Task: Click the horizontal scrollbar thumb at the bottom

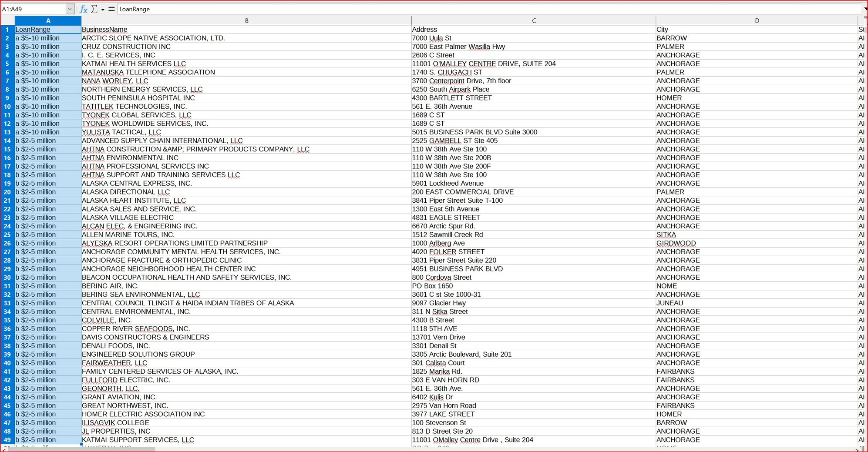Action: tap(81, 449)
